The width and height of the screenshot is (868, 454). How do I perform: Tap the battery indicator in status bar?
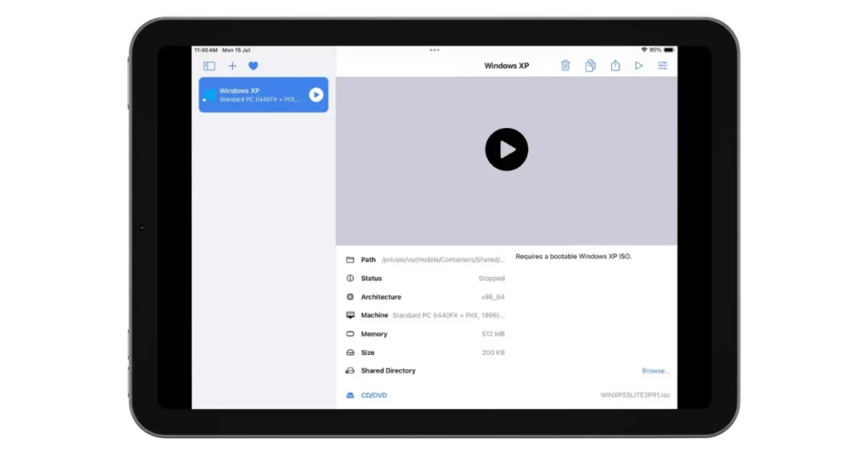(669, 50)
